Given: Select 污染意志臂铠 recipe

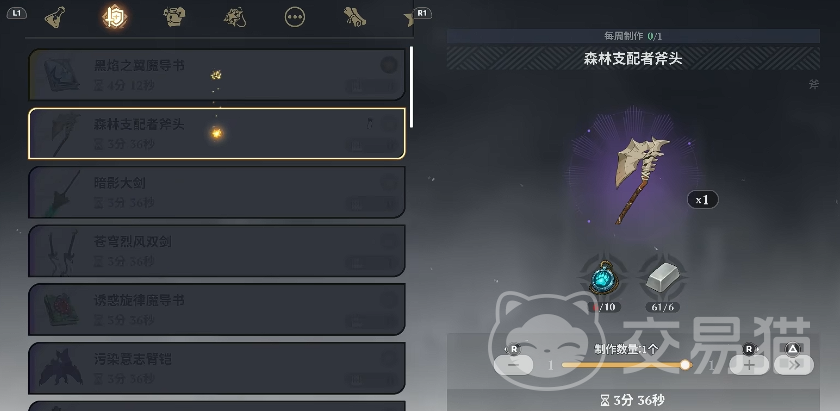Looking at the screenshot, I should pyautogui.click(x=217, y=368).
